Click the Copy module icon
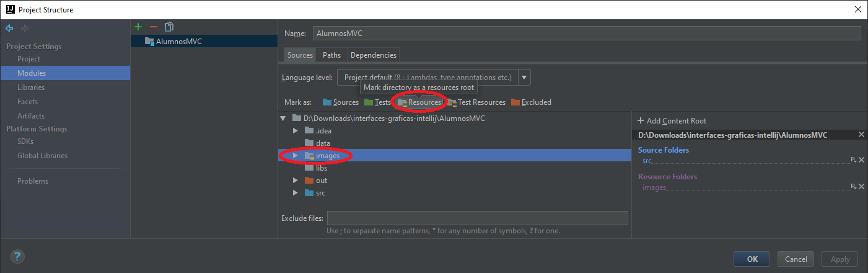The width and height of the screenshot is (868, 273). (169, 27)
